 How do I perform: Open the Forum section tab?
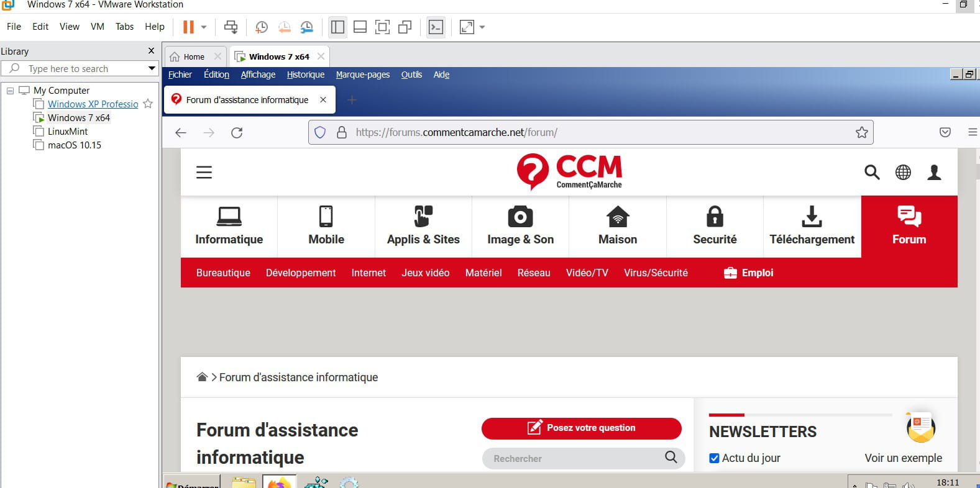click(x=909, y=226)
